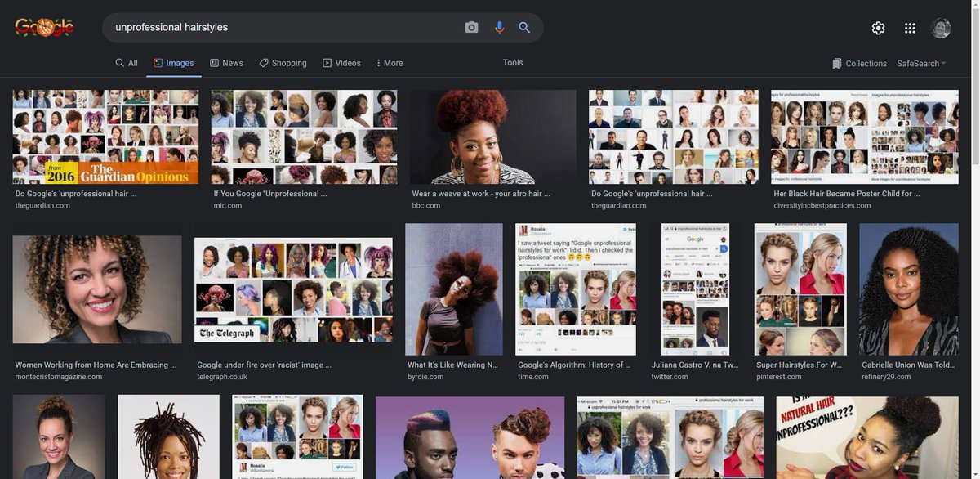The height and width of the screenshot is (479, 980).
Task: Click the Collections bookmark icon
Action: tap(837, 64)
